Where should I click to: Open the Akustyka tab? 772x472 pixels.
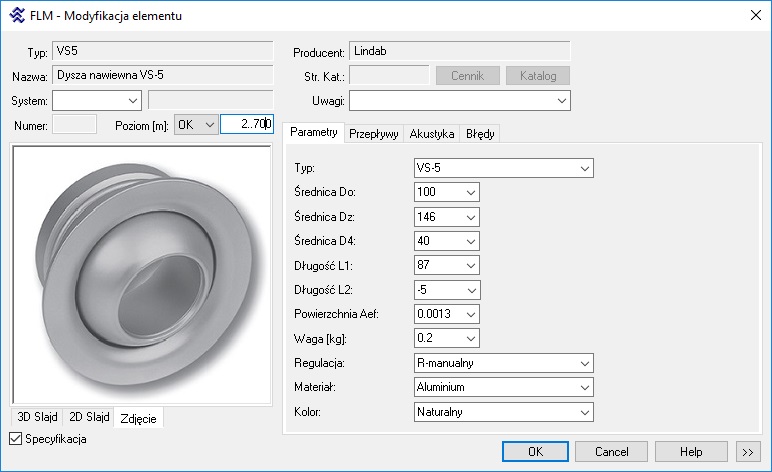tap(432, 133)
